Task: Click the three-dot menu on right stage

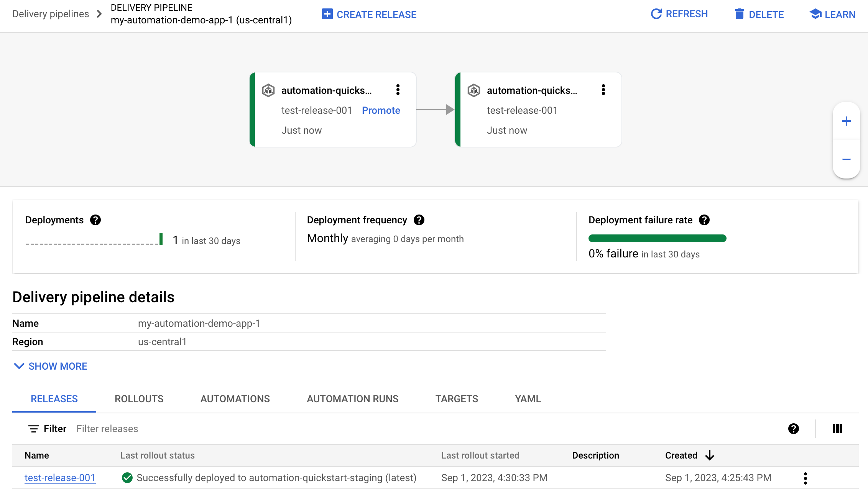Action: 603,90
